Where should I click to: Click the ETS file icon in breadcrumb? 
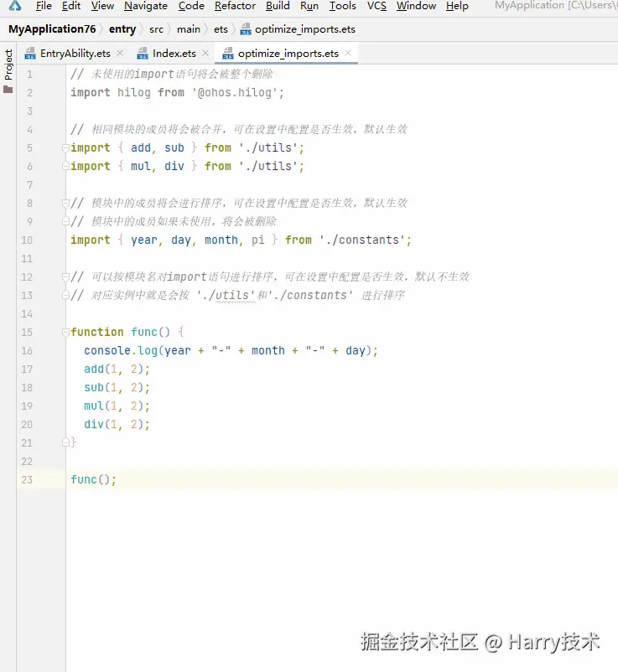click(x=246, y=29)
